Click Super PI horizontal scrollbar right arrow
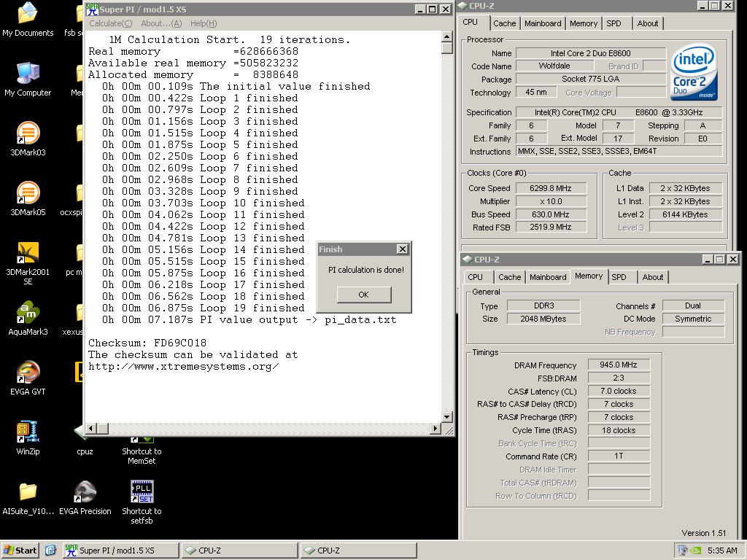 click(435, 429)
